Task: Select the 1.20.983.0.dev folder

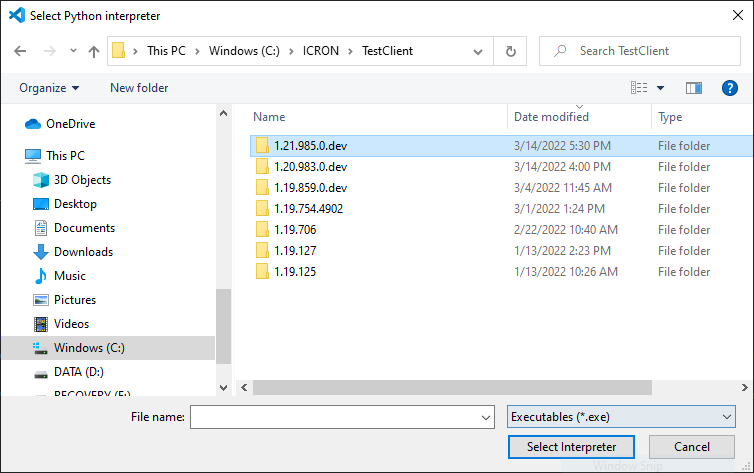Action: click(501, 167)
